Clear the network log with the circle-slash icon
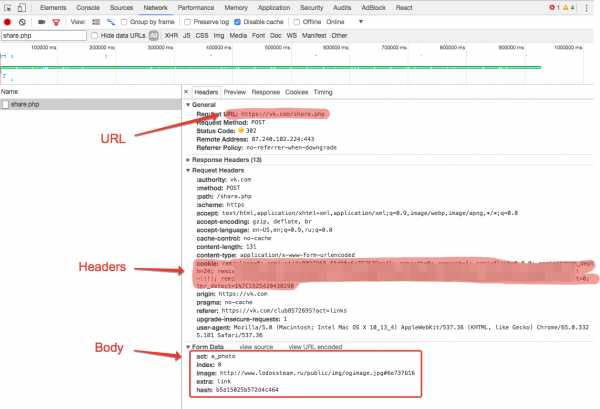600x409 pixels. pyautogui.click(x=22, y=22)
